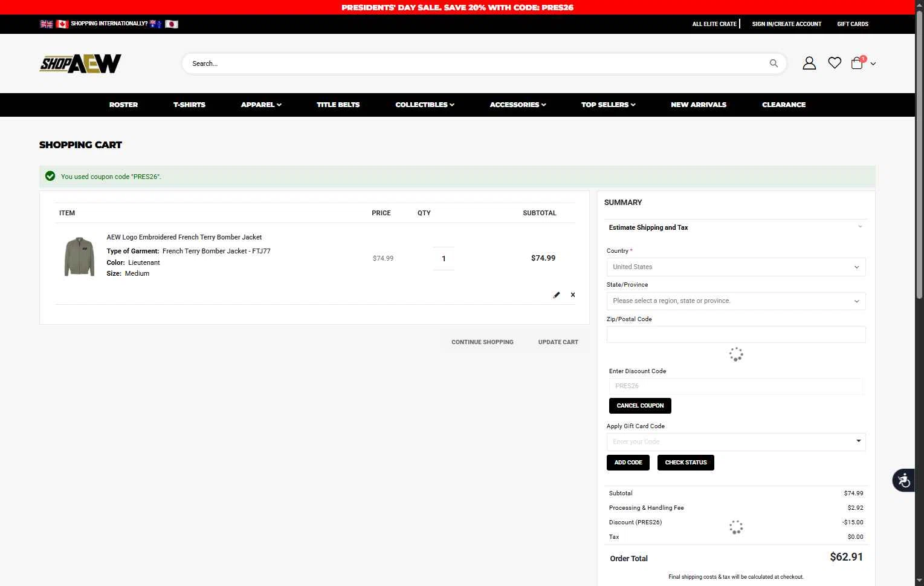Collapse Estimate Shipping and Tax section
924x586 pixels.
[x=736, y=227]
